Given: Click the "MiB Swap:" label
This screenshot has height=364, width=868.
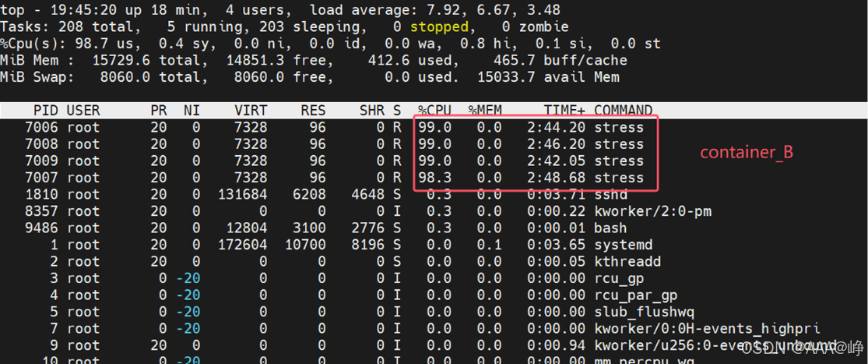Looking at the screenshot, I should (37, 76).
